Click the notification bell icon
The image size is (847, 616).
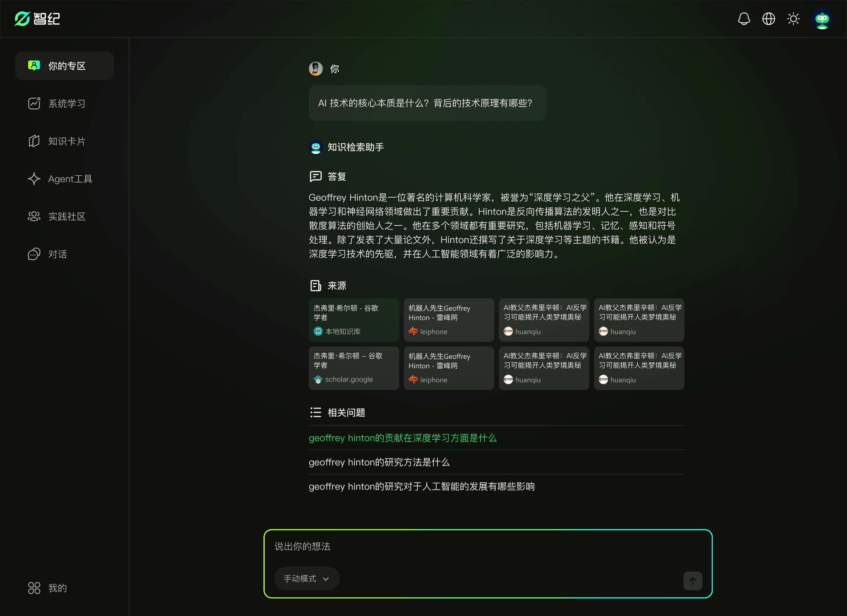click(744, 19)
